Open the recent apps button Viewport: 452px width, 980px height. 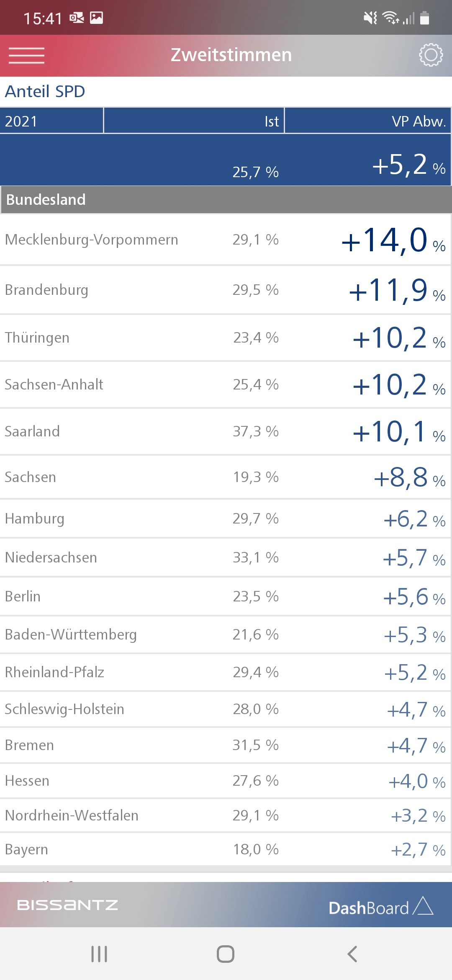(99, 954)
